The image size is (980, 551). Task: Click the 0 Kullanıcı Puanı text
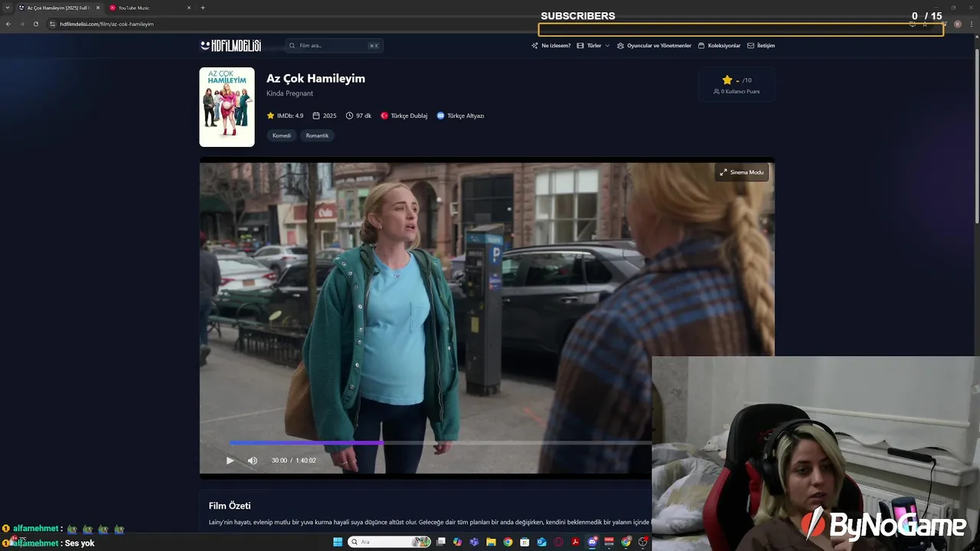(737, 92)
